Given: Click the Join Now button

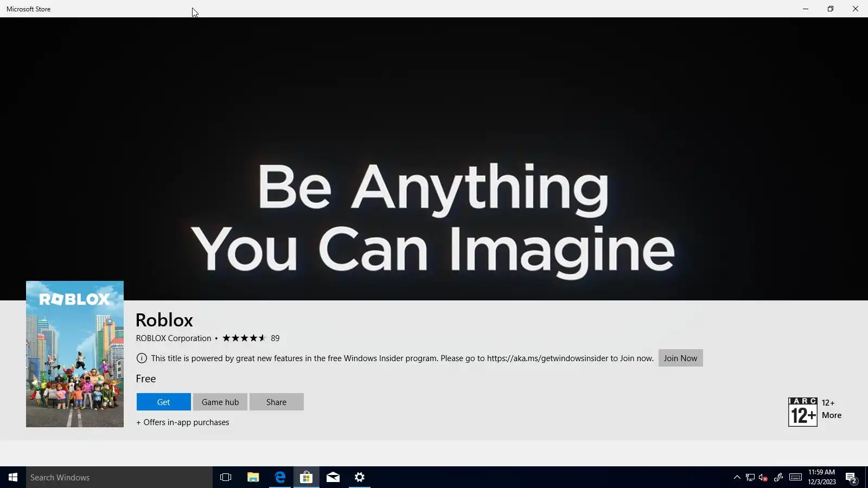Looking at the screenshot, I should (680, 358).
